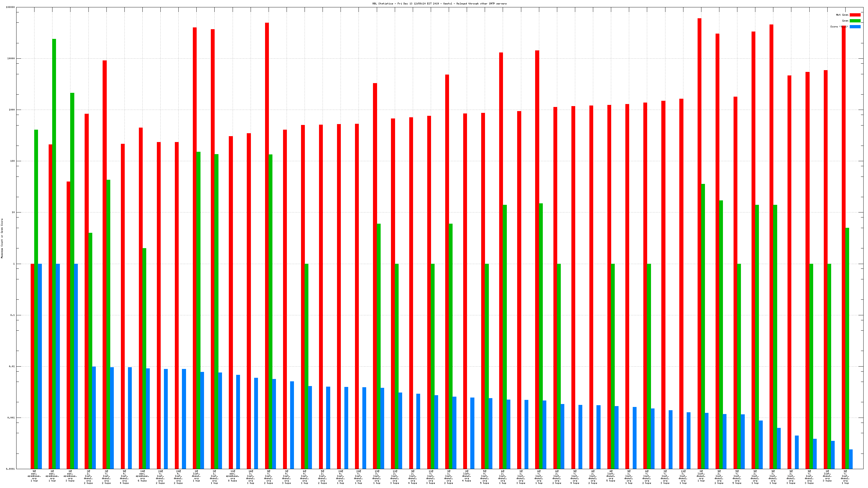Click the shortest blue bar at far right

click(x=851, y=459)
